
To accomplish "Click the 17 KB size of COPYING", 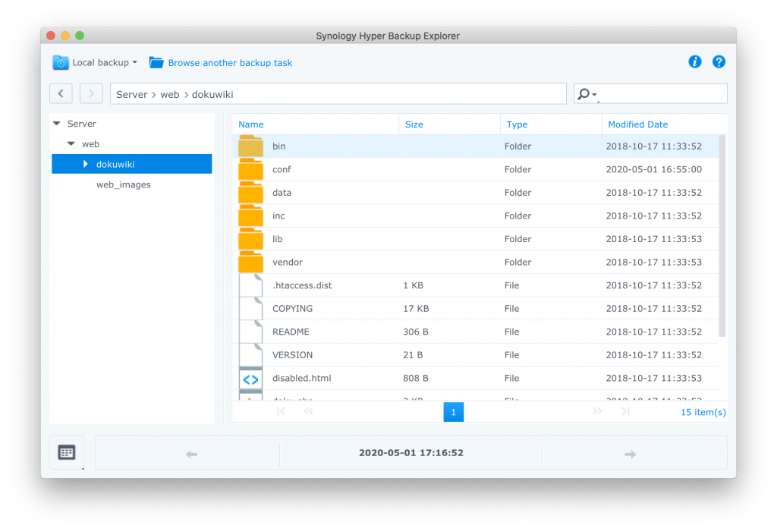I will coord(416,308).
